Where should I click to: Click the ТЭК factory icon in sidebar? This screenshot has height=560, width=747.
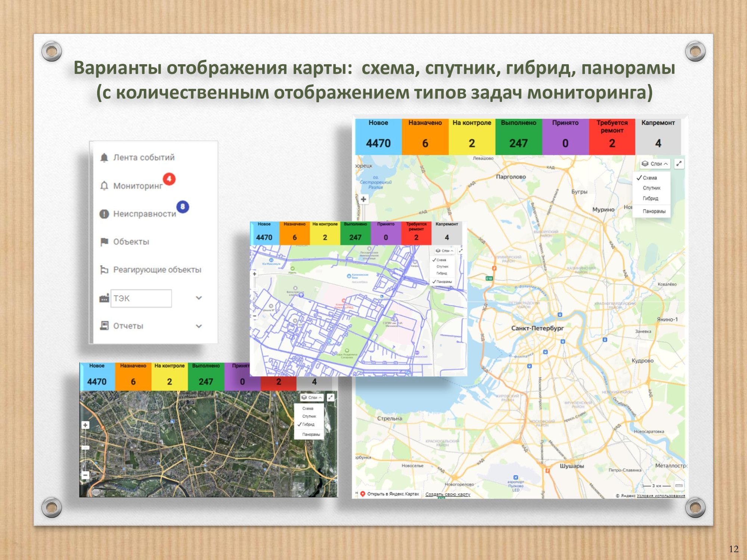coord(104,298)
